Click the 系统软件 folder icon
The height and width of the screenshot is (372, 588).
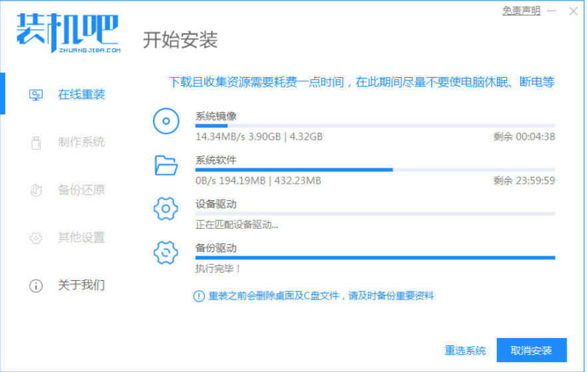click(166, 165)
